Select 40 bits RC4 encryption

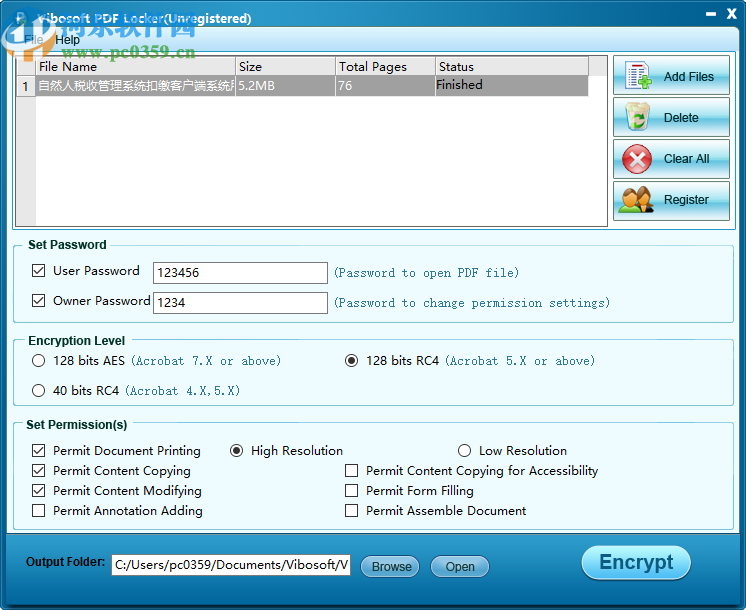tap(39, 391)
